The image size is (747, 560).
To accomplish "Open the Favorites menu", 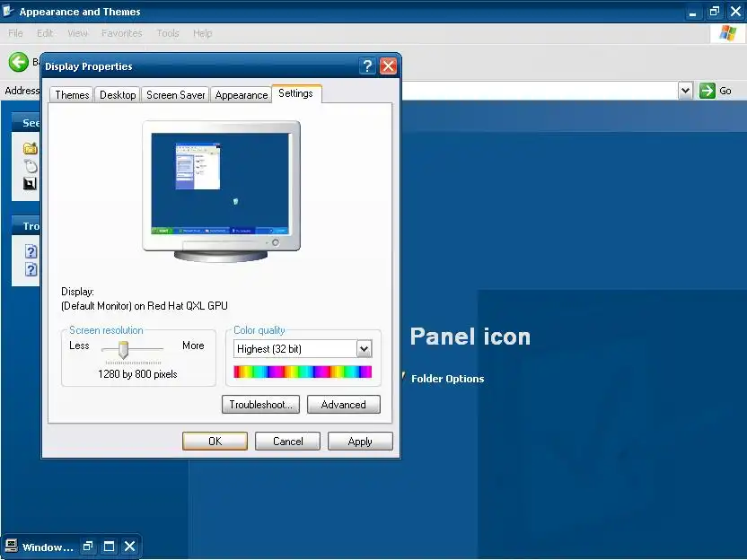I will [122, 33].
